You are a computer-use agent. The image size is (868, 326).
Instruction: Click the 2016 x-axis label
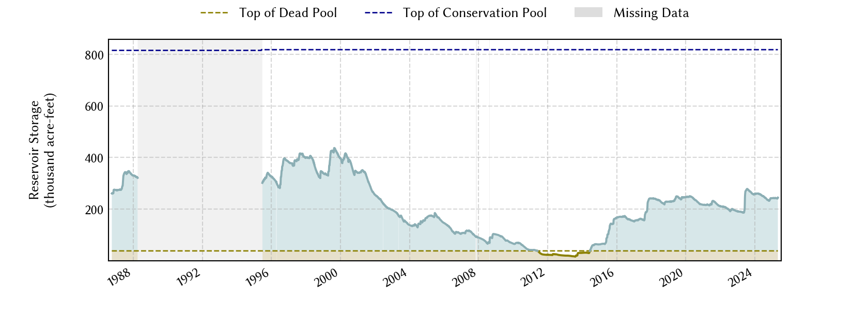click(x=602, y=278)
